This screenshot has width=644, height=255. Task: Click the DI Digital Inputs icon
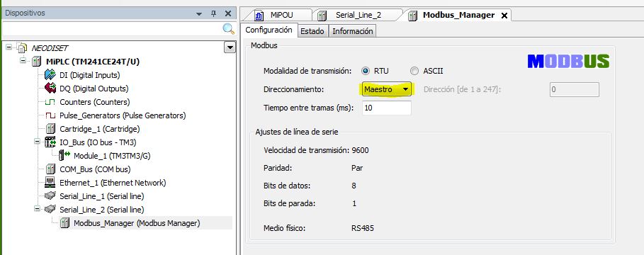pos(50,75)
